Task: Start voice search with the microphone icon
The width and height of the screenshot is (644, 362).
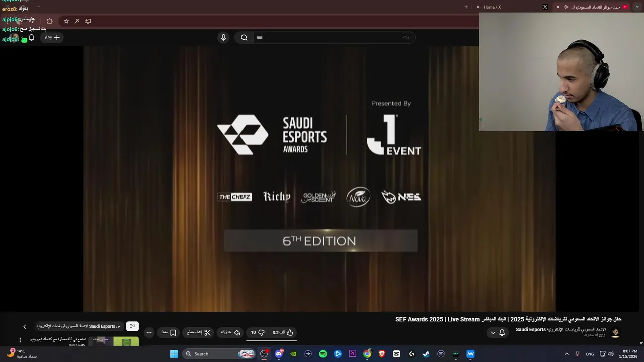Action: [x=223, y=37]
